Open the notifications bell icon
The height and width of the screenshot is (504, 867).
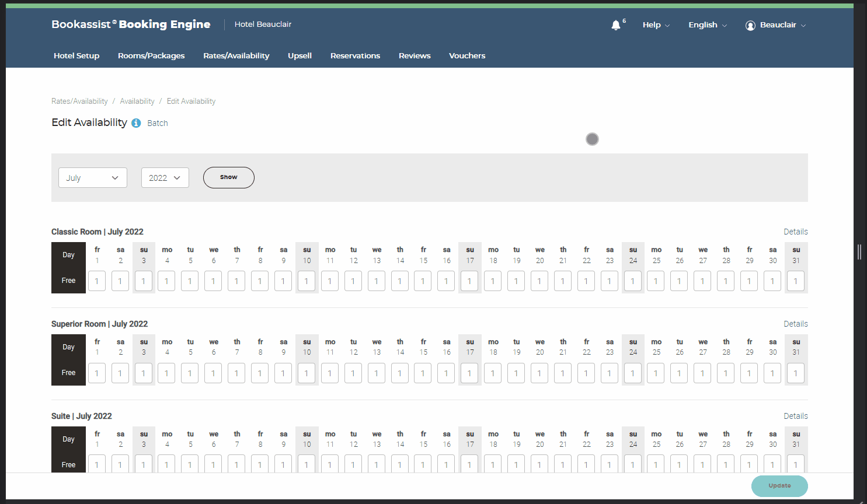(x=616, y=25)
